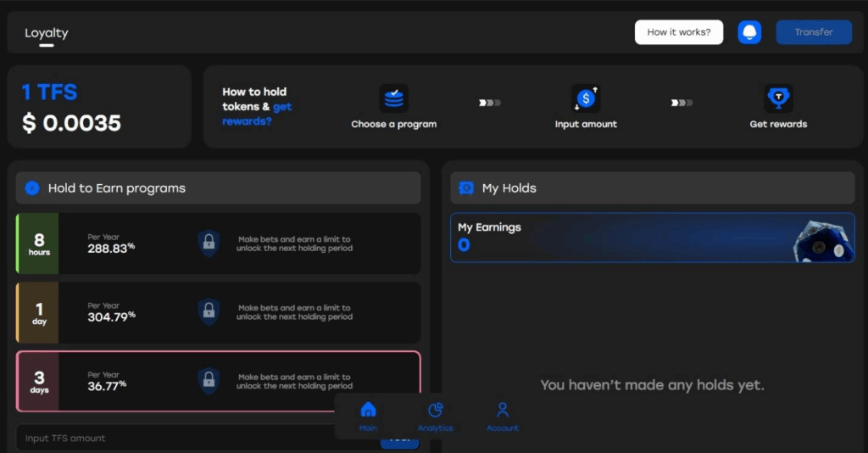Click the Hold to Earn programs header icon
This screenshot has width=868, height=453.
[x=32, y=188]
